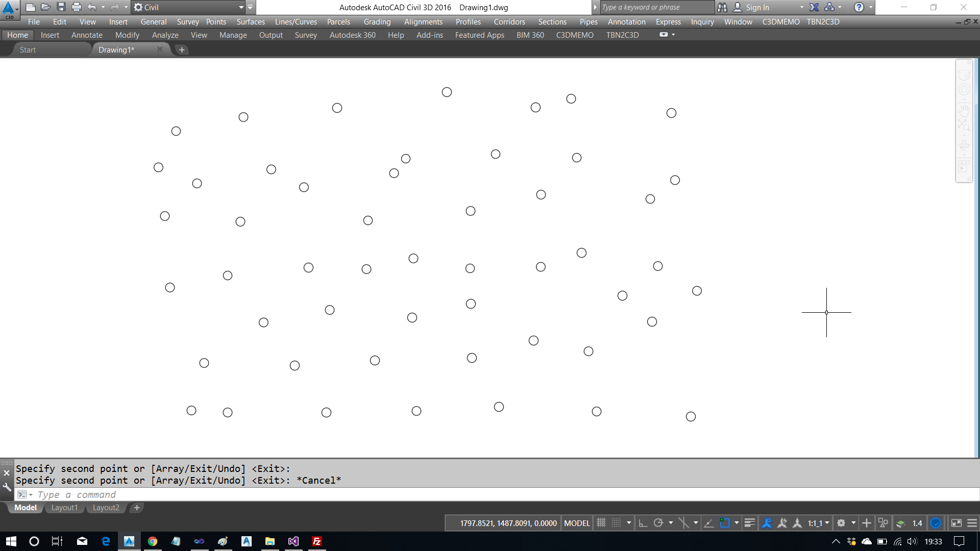This screenshot has height=551, width=980.
Task: Click the binoculars search icon
Action: 722,7
